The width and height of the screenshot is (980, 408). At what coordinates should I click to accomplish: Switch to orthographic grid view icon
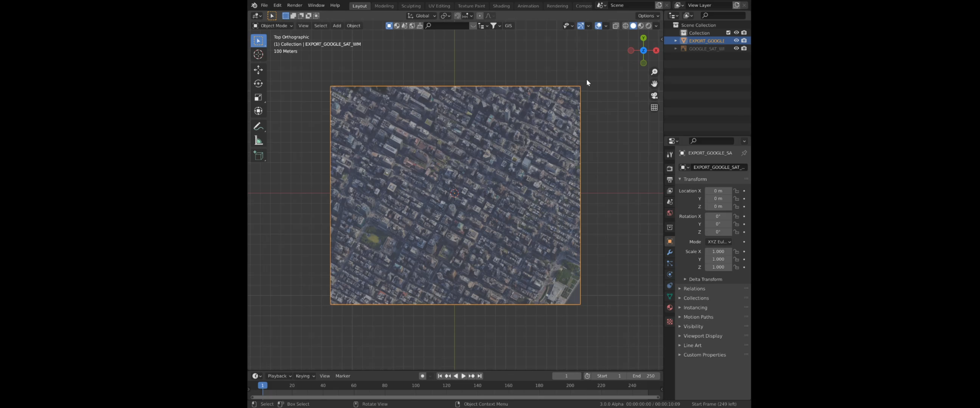pos(654,108)
